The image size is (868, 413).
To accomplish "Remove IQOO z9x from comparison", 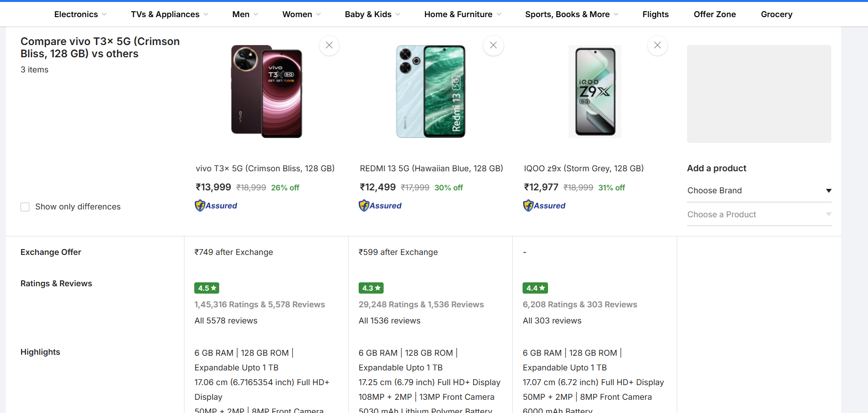I will coord(657,46).
